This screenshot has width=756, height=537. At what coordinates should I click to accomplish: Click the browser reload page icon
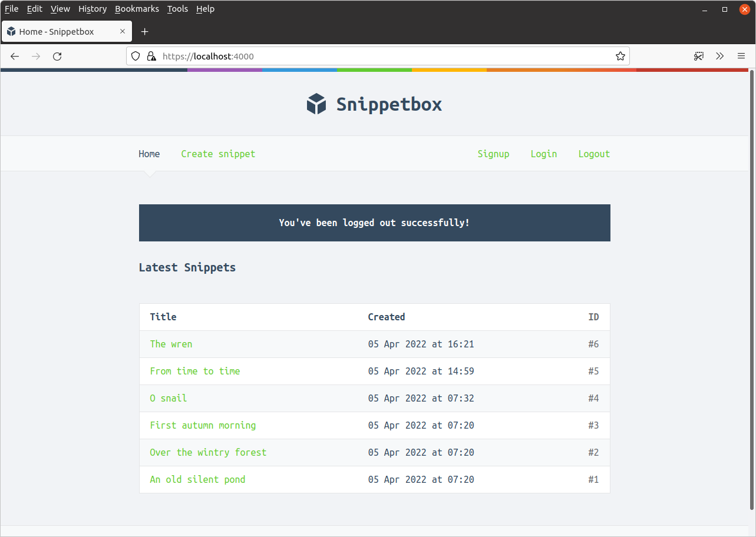click(57, 57)
